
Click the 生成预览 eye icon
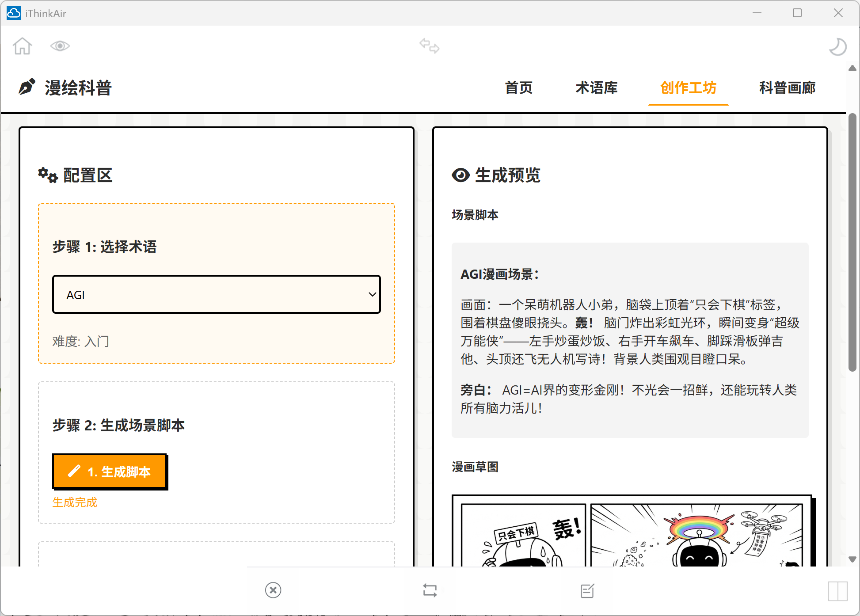[x=461, y=175]
